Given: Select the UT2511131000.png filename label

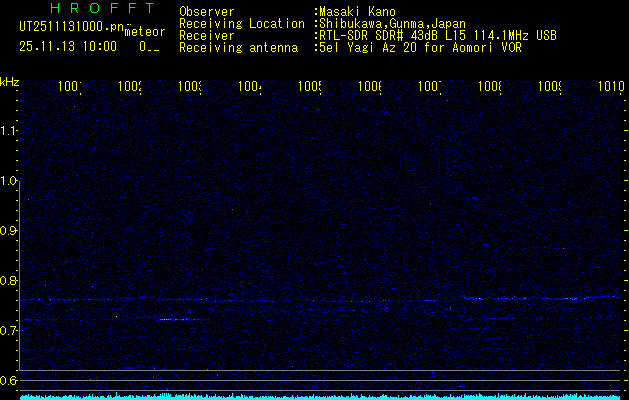Looking at the screenshot, I should (x=71, y=25).
